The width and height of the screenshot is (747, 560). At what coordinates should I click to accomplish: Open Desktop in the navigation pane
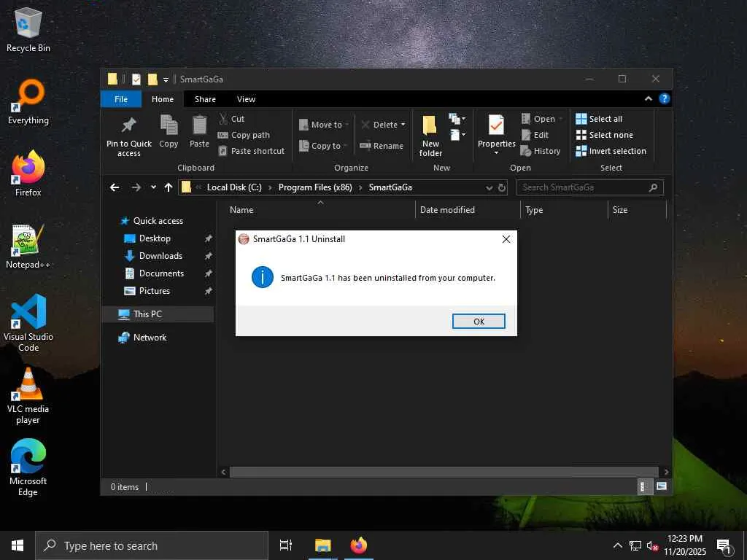[x=155, y=238]
